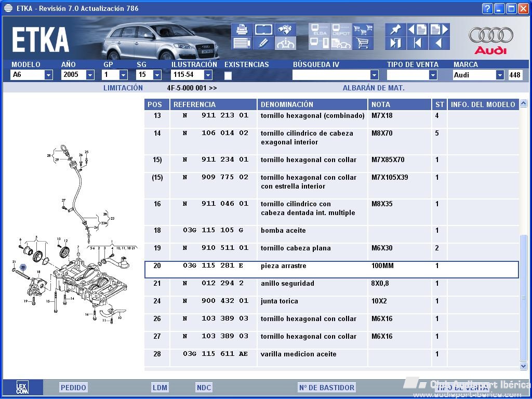Viewport: 532px width, 399px height.
Task: Click the ELSA link icon
Action: point(319,30)
